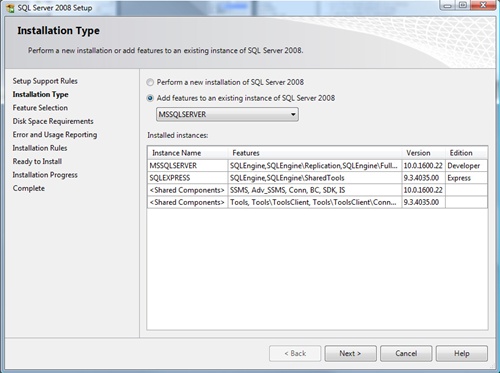Open the MSSQLSERVER instance dropdown
500x373 pixels.
coord(227,114)
